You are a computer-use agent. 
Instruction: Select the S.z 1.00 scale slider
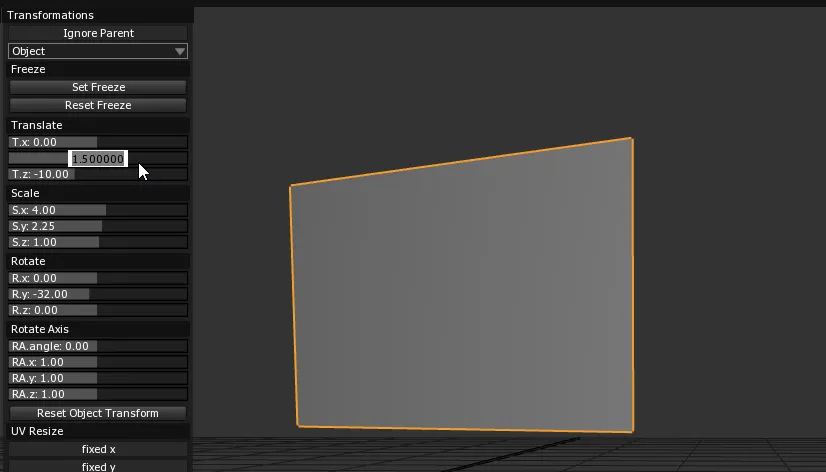[x=98, y=242]
